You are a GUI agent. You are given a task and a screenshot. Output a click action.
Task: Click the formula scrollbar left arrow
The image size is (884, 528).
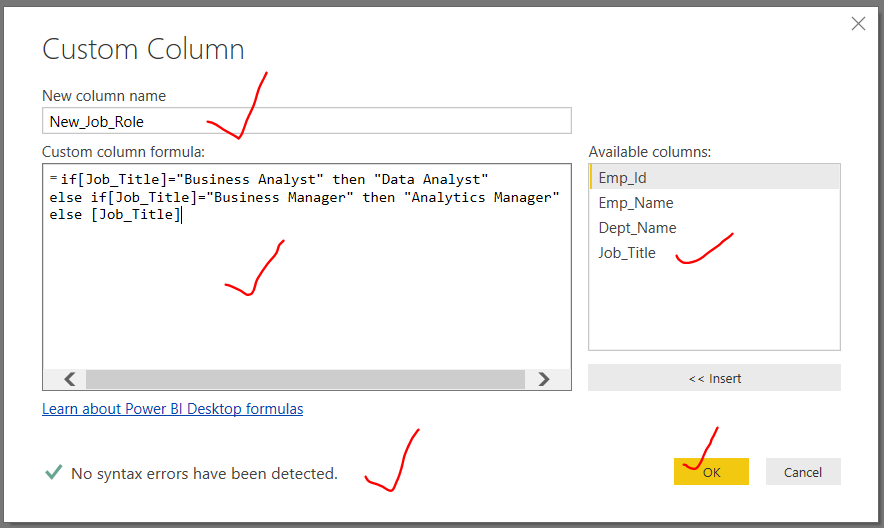(70, 379)
